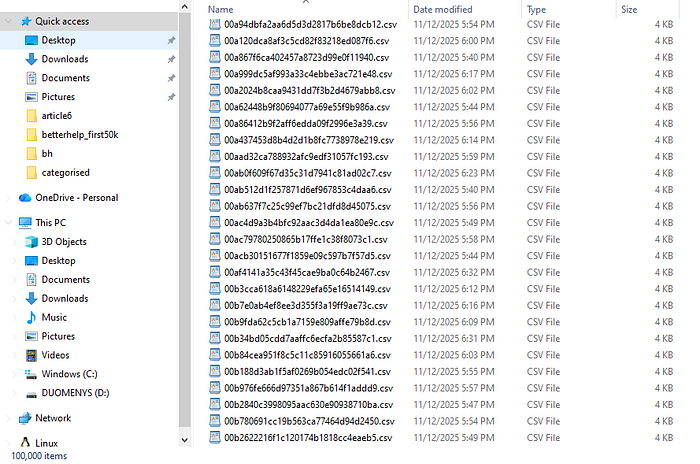The width and height of the screenshot is (700, 464).
Task: Click the pin icon next to Downloads
Action: pyautogui.click(x=171, y=59)
